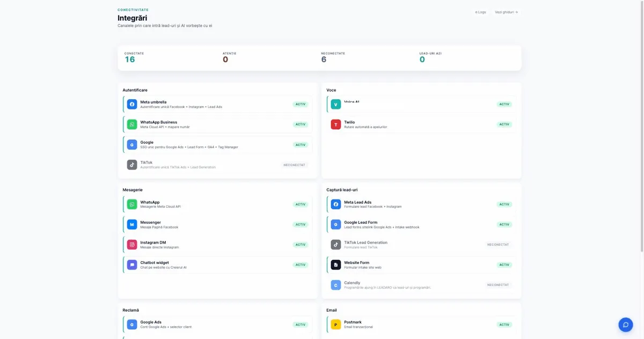Click ACTIV badge on Google Ads row
Screen dimensions: 644x339
point(301,325)
